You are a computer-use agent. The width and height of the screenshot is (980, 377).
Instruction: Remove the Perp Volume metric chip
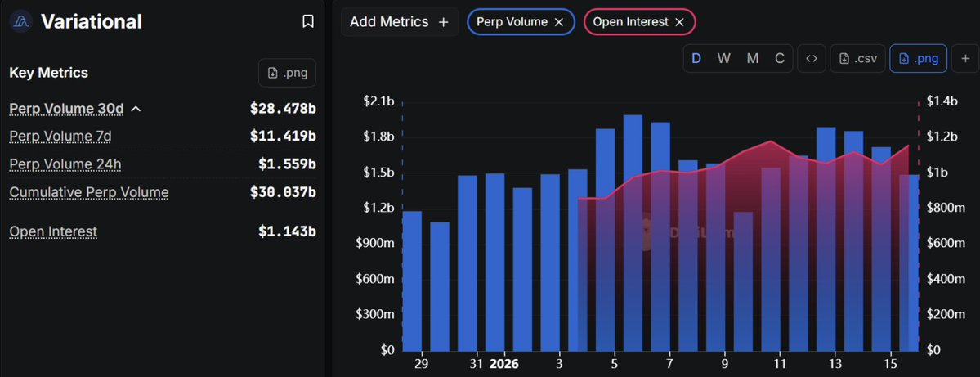coord(559,22)
